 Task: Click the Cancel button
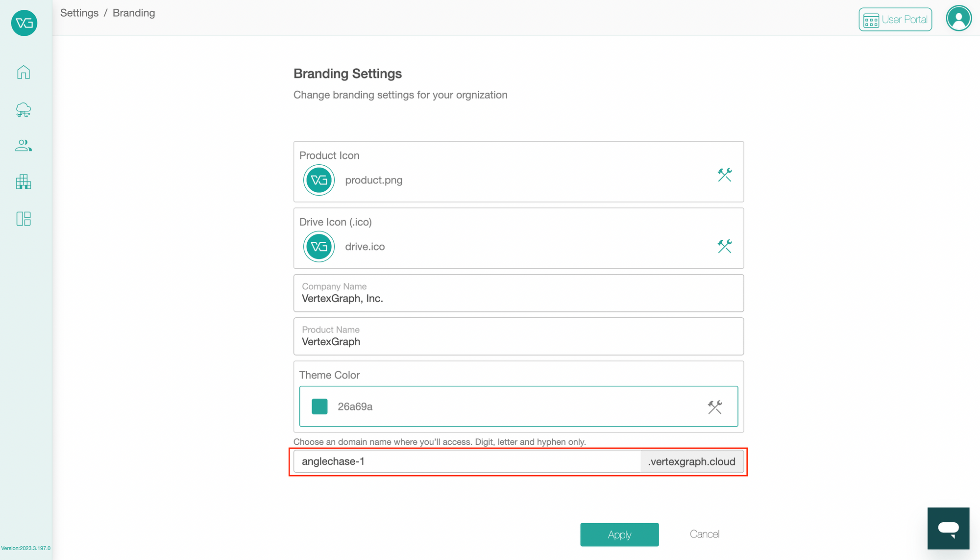[x=705, y=535]
